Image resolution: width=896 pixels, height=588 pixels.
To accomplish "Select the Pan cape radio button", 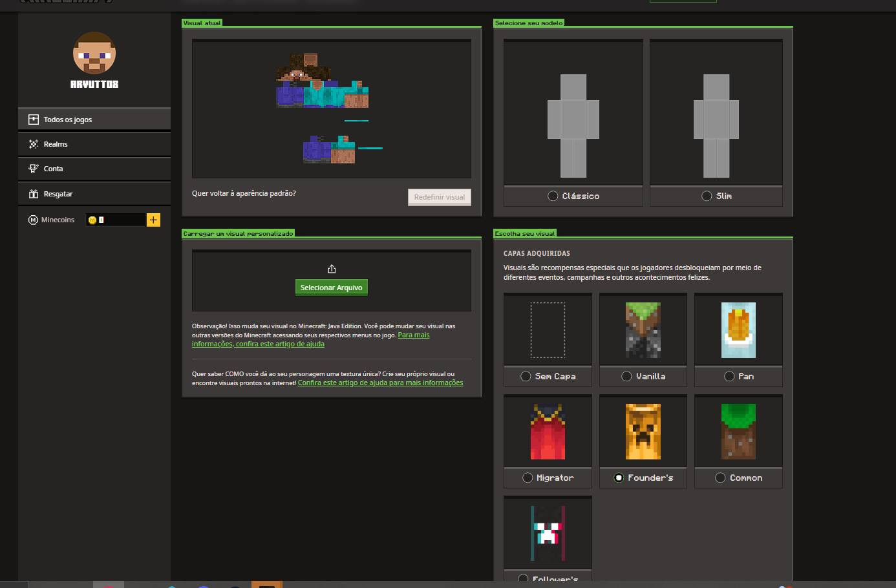I will 729,376.
